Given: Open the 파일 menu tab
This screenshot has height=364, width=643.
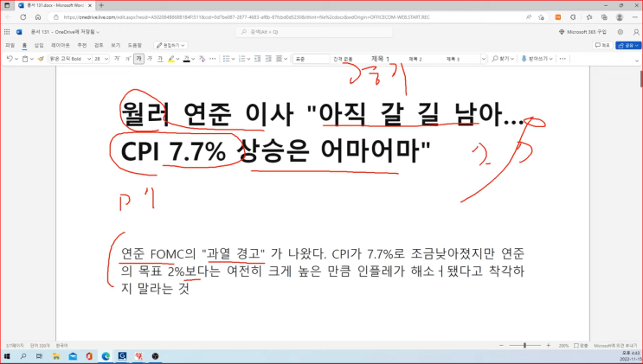Looking at the screenshot, I should (x=10, y=45).
